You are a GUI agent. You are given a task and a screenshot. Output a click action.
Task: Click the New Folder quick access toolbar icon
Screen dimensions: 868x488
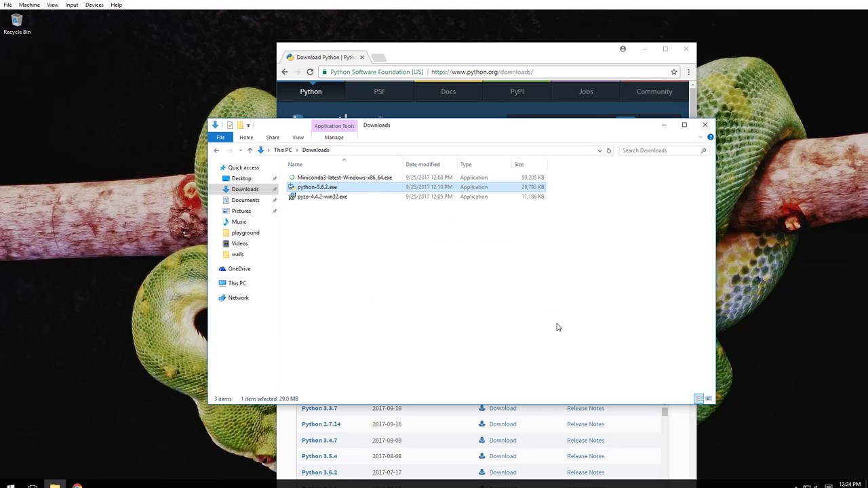pyautogui.click(x=239, y=125)
